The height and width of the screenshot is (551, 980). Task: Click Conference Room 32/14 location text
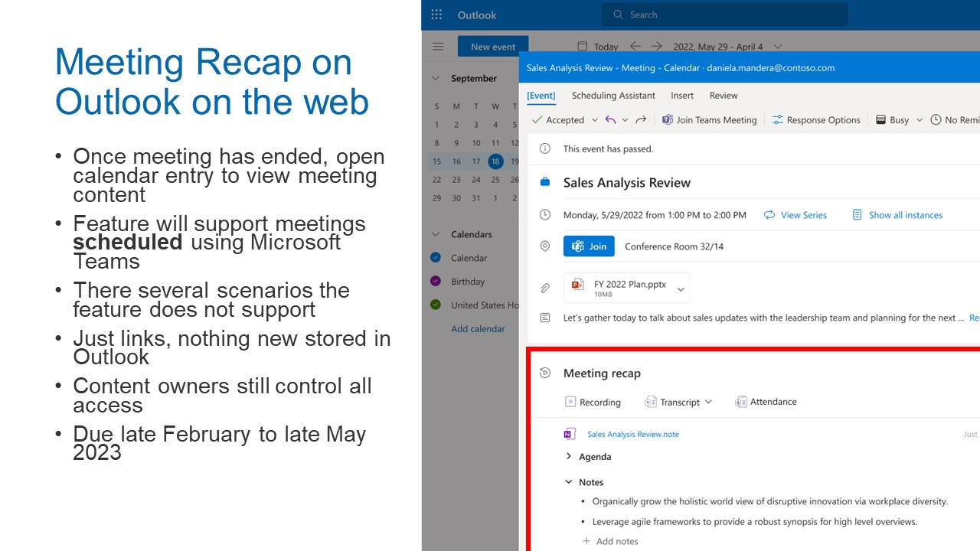pos(674,246)
